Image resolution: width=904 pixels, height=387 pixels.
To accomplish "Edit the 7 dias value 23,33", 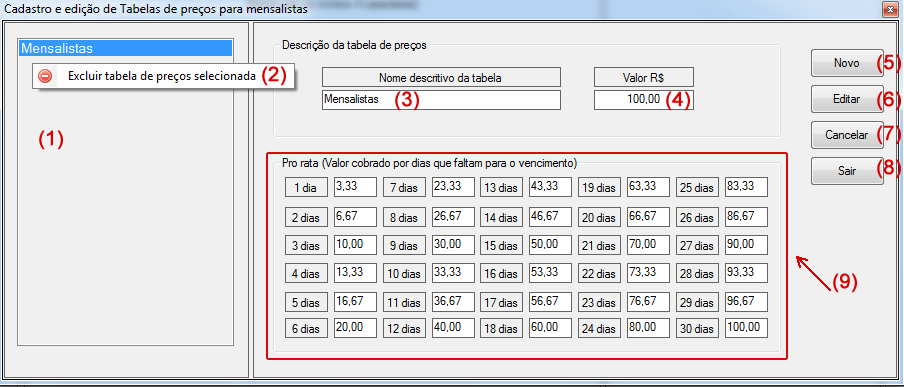I will [x=453, y=187].
